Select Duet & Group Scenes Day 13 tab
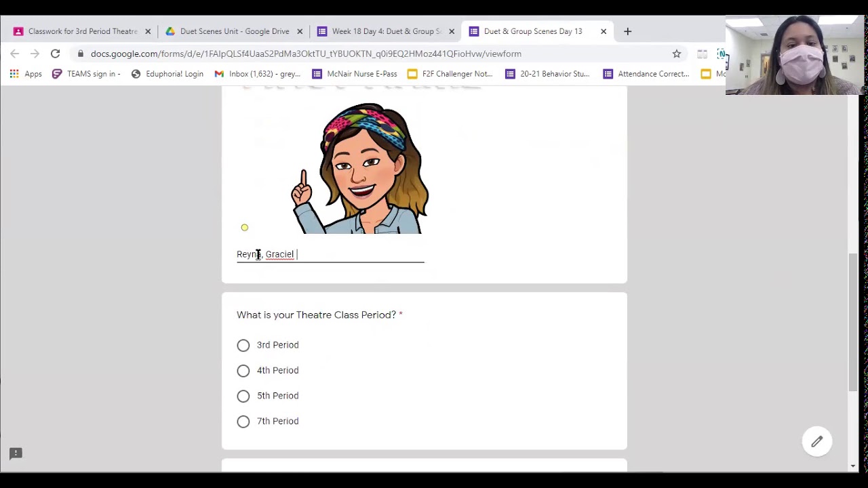Screen dimensions: 868x488 click(533, 31)
